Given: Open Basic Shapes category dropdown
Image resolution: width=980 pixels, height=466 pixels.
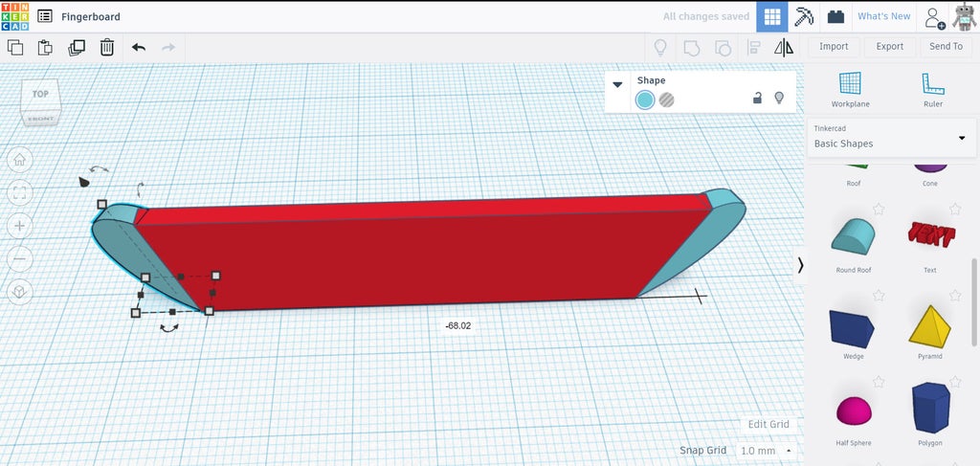Looking at the screenshot, I should click(891, 137).
